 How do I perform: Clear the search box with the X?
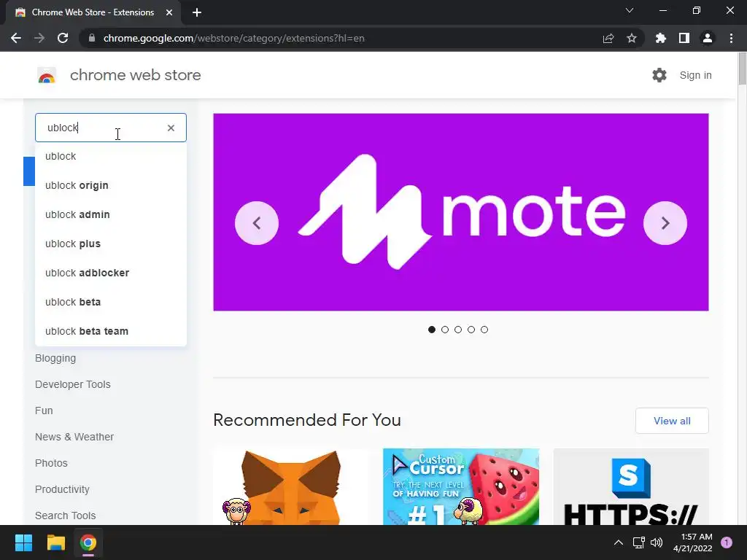tap(171, 128)
